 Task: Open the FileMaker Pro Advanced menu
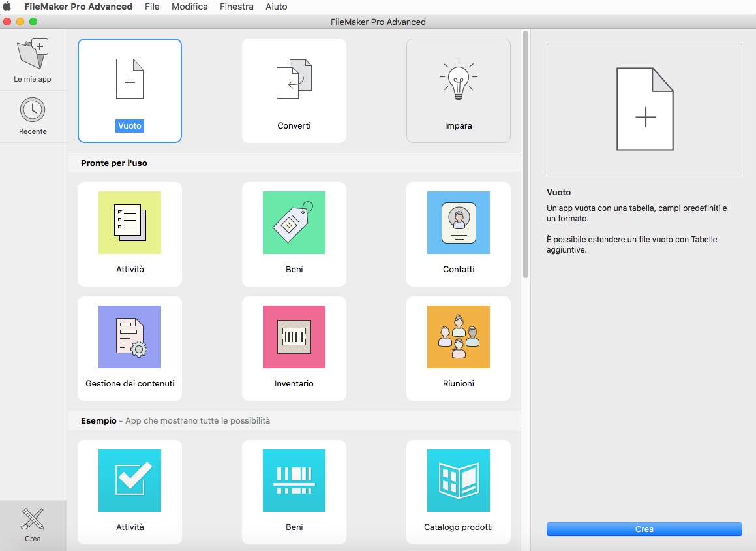[78, 7]
